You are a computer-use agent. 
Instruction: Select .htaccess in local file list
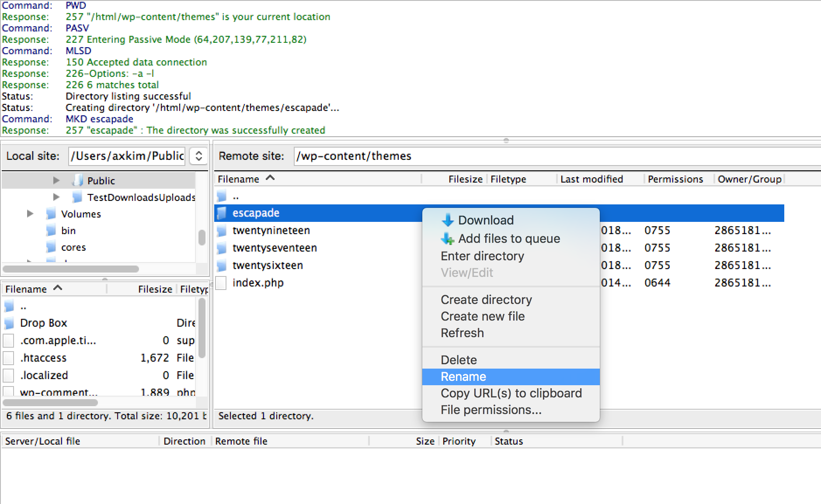coord(100,358)
